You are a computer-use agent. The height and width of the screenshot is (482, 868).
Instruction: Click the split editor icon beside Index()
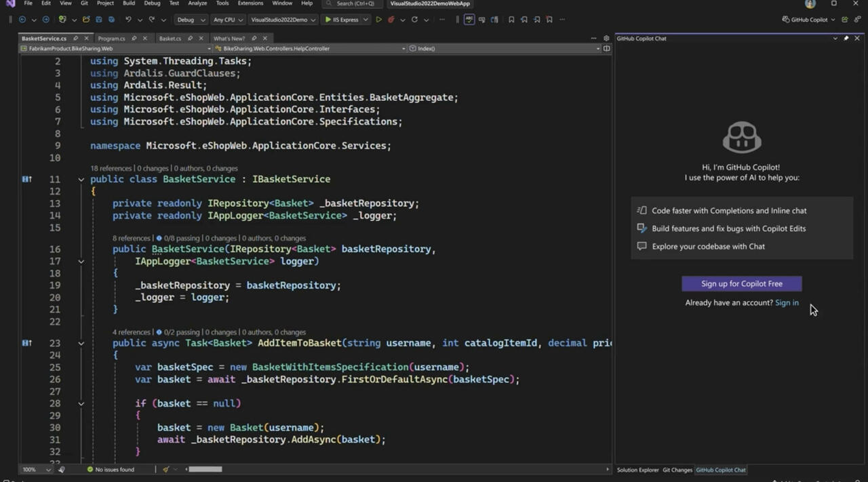click(x=606, y=49)
